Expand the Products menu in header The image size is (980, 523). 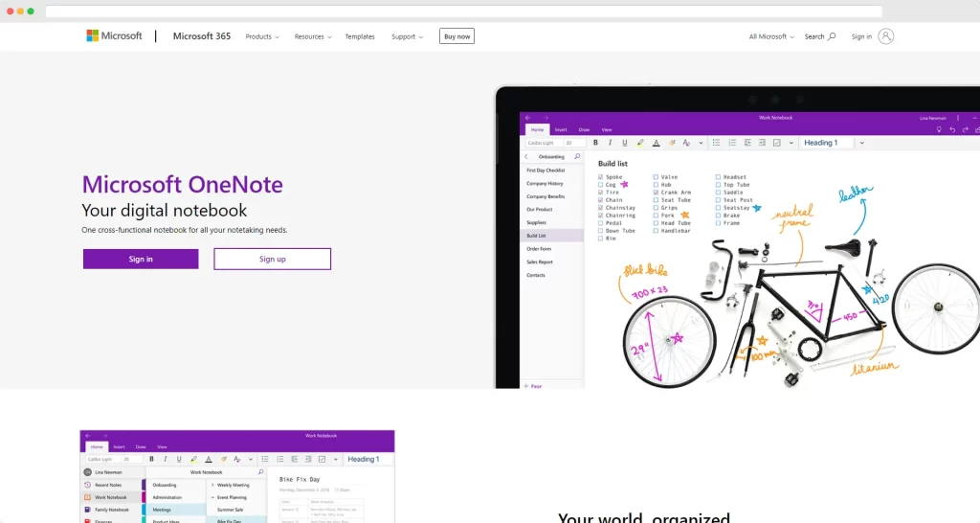tap(262, 37)
